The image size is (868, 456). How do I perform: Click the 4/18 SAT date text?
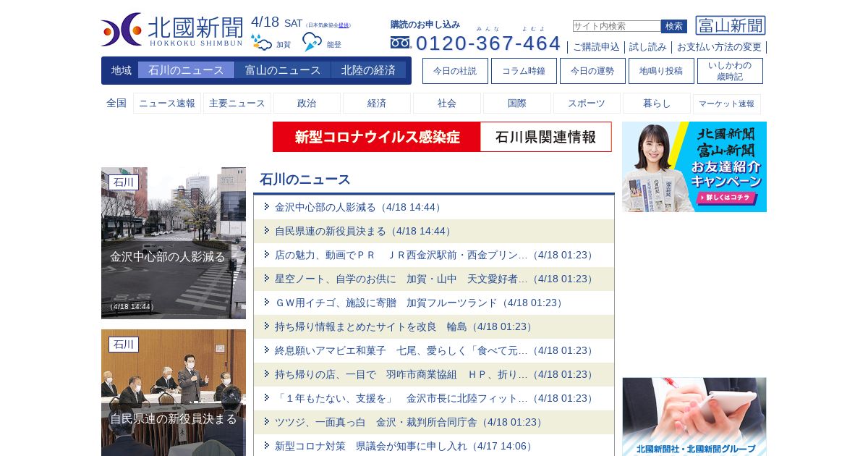(276, 22)
